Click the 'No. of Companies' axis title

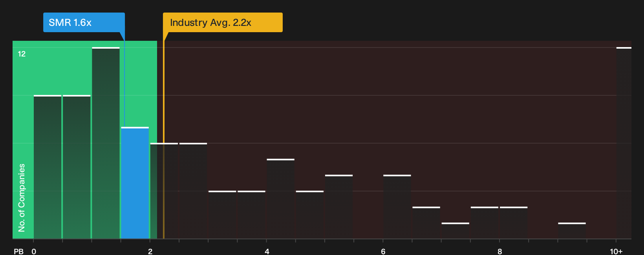22,198
